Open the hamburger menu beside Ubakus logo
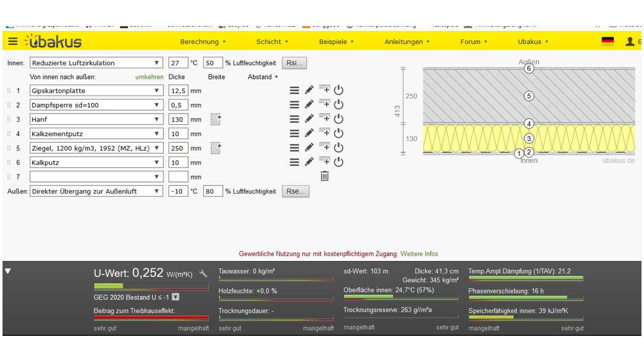This screenshot has width=644, height=362. point(13,42)
